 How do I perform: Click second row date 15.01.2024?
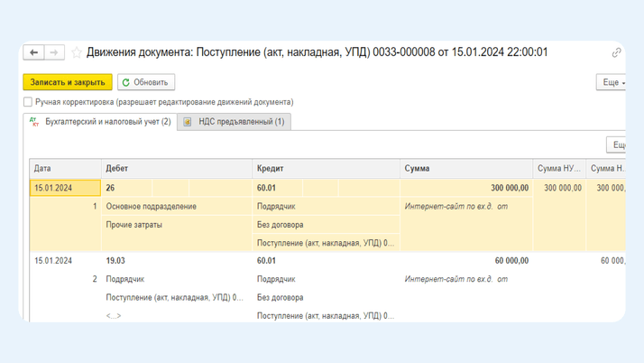click(53, 261)
